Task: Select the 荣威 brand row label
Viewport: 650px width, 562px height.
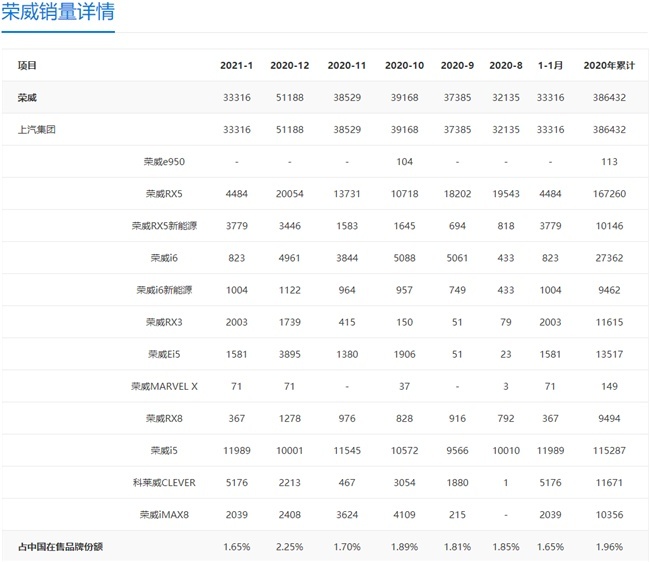Action: (27, 98)
